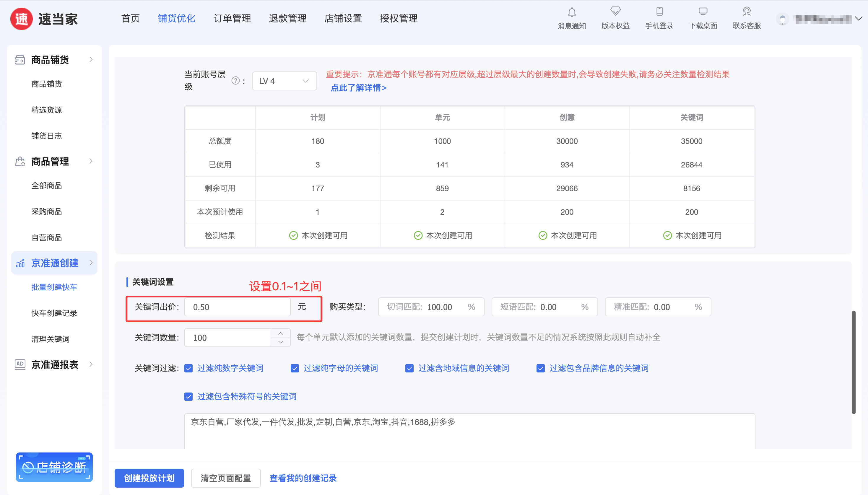
Task: Open the 点此了解详情 link
Action: (358, 88)
